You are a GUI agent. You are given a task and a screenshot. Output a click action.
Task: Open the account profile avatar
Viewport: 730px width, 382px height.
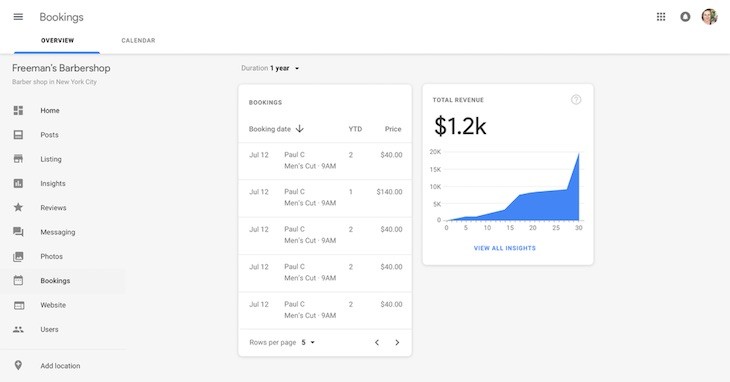(710, 17)
